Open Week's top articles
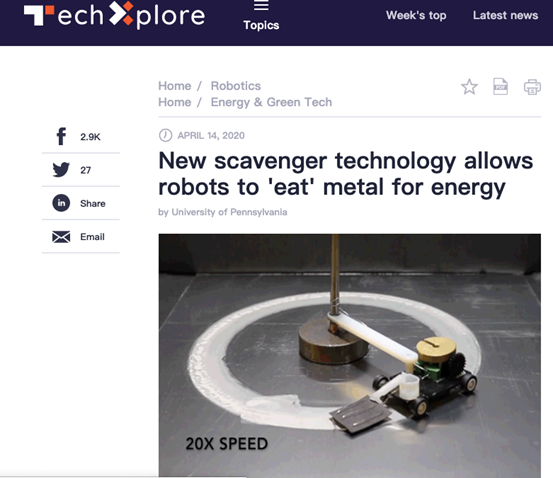The height and width of the screenshot is (478, 553). [416, 16]
